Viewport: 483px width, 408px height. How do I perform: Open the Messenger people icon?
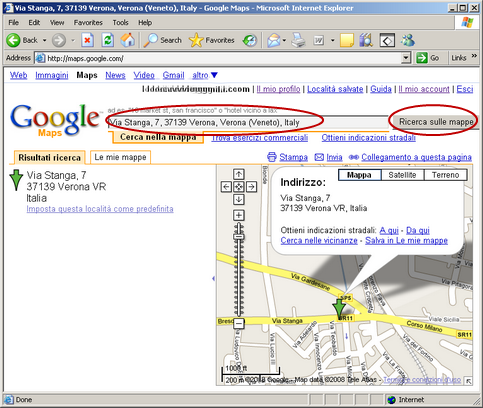click(x=407, y=40)
